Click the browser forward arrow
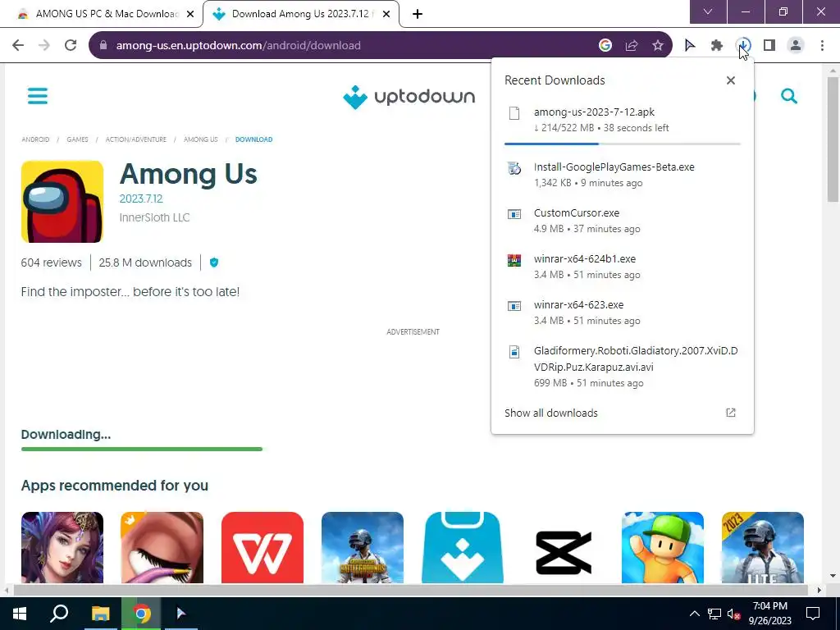 [44, 45]
